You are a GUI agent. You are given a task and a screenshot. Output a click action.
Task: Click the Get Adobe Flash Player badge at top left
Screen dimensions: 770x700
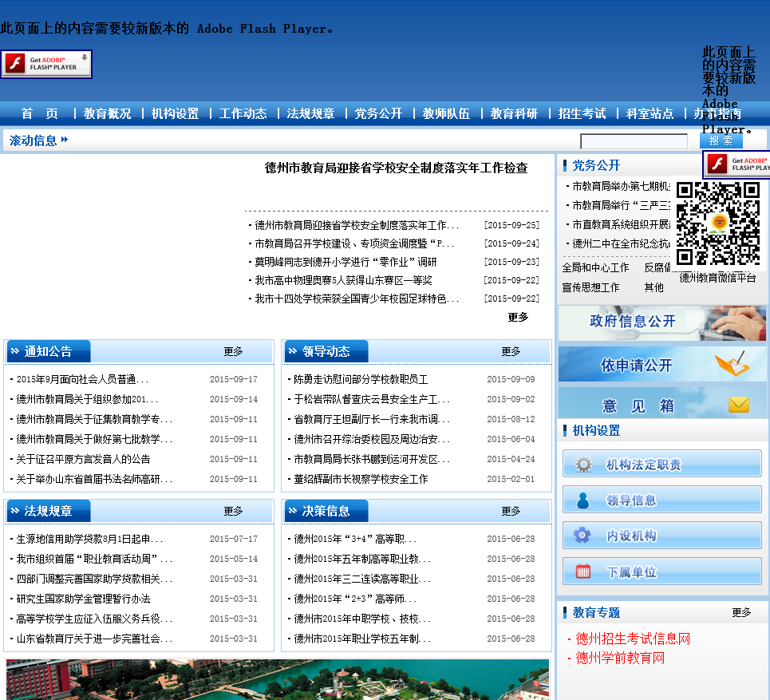(46, 64)
